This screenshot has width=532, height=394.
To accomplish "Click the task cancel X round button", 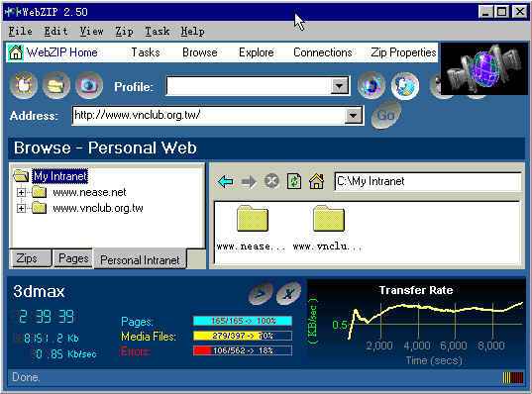I will click(x=288, y=293).
